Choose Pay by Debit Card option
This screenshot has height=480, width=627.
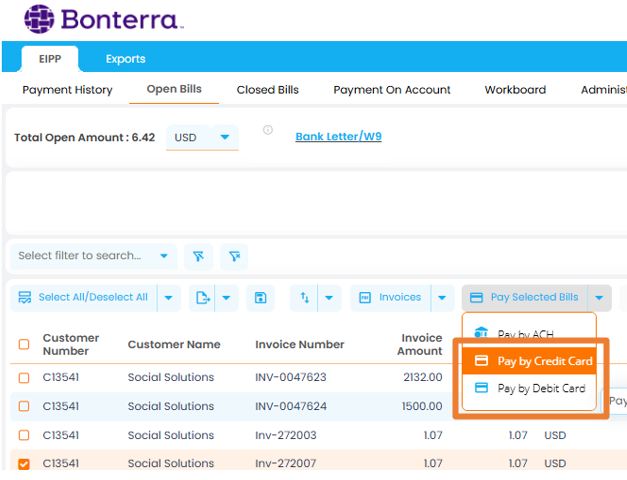[529, 388]
